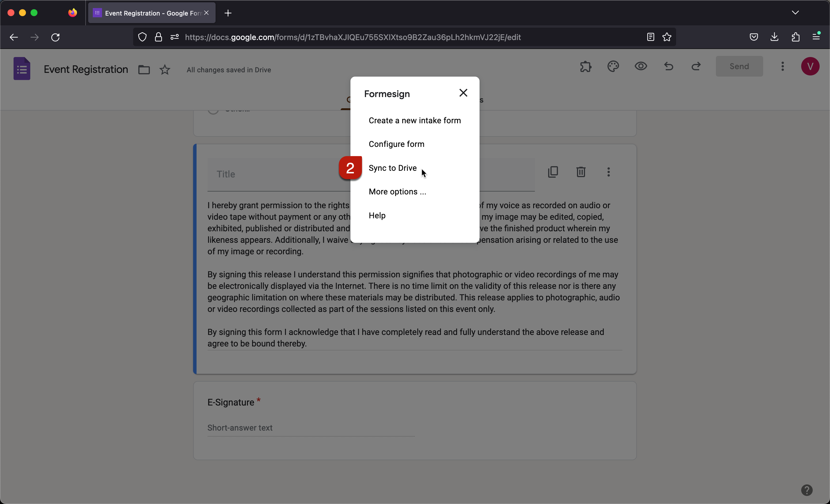Open the question's three-dot options menu
The width and height of the screenshot is (830, 504).
click(x=608, y=172)
